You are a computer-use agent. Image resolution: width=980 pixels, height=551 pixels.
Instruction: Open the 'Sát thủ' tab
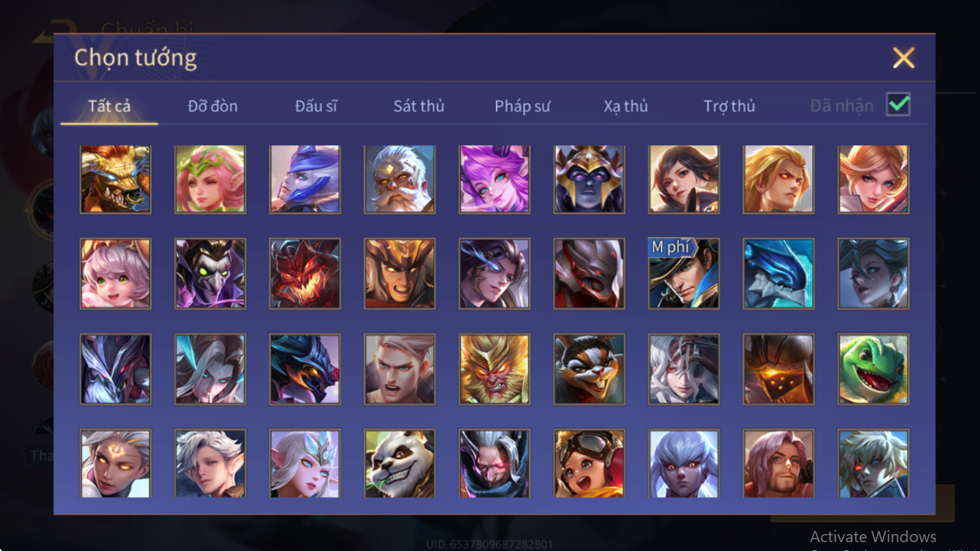(419, 106)
